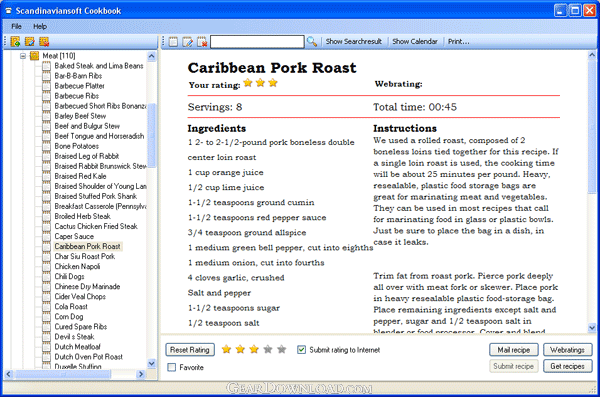Click the add category icon in left toolbar

tap(15, 42)
